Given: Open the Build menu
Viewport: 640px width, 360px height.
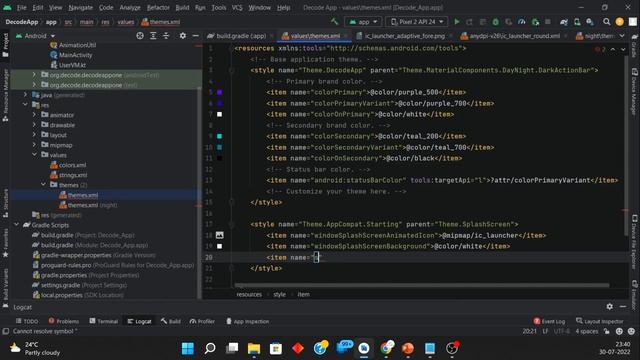Looking at the screenshot, I should click(182, 7).
